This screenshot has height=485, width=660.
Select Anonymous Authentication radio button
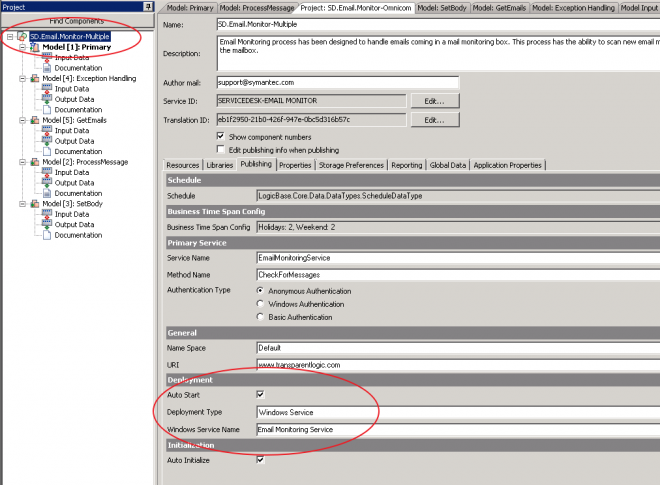260,290
